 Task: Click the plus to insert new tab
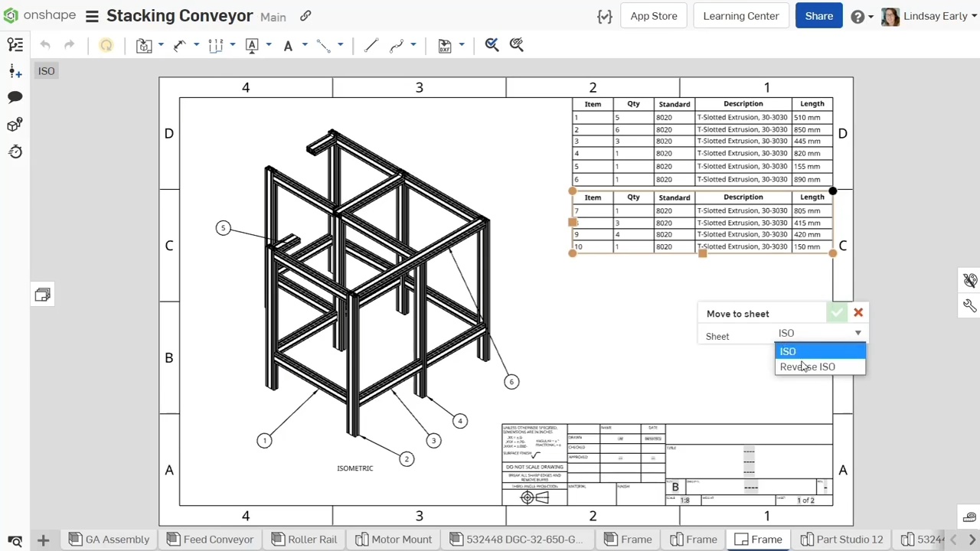[x=43, y=540]
